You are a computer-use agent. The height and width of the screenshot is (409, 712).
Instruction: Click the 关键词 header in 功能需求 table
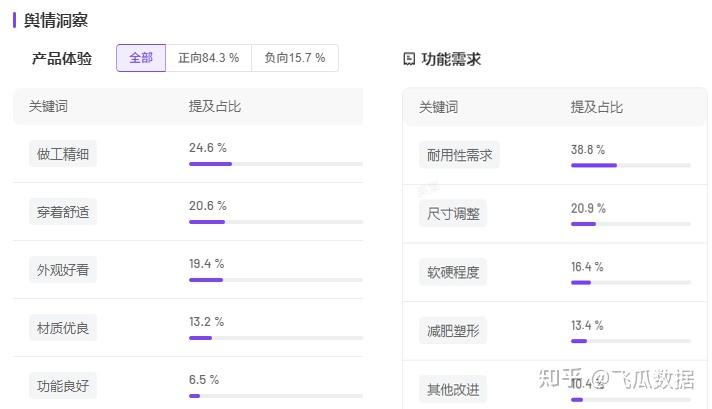coord(438,108)
